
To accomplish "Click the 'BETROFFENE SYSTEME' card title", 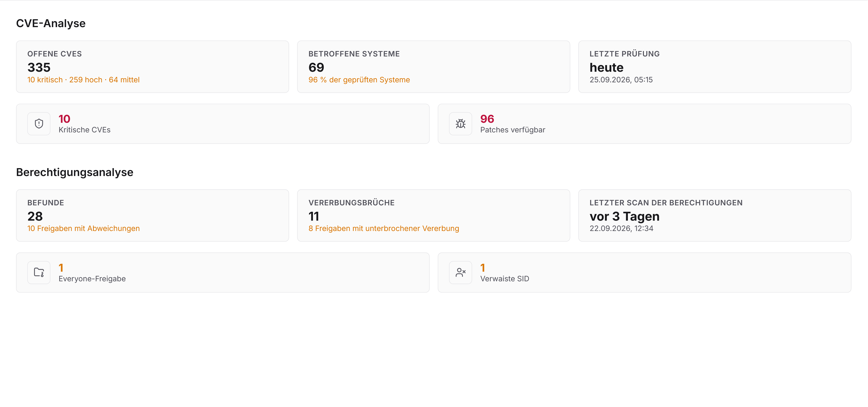I will (x=354, y=54).
